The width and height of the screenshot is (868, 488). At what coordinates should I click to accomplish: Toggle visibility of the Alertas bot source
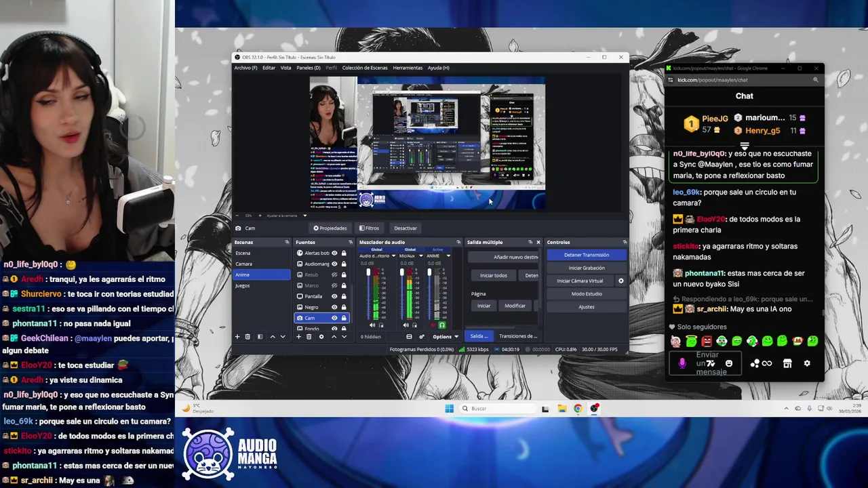[x=334, y=253]
